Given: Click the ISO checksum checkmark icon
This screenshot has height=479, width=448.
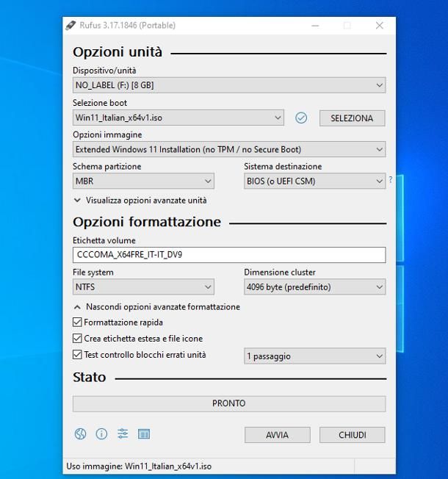Looking at the screenshot, I should coord(301,118).
